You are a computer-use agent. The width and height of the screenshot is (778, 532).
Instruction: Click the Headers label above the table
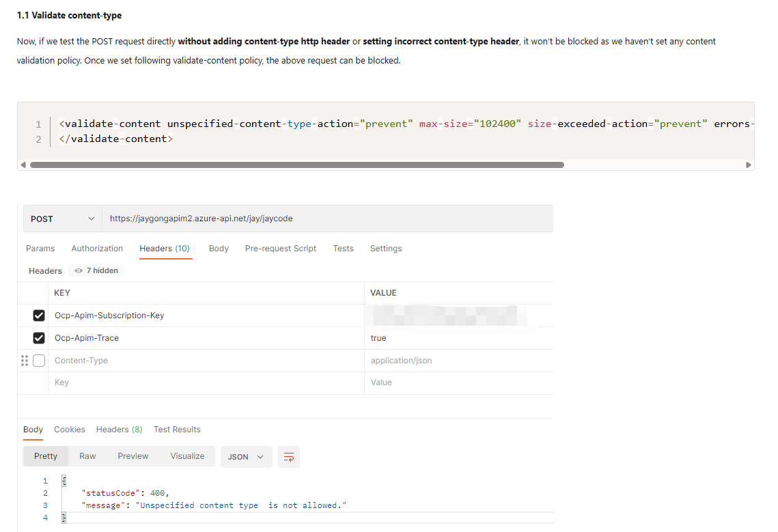45,271
